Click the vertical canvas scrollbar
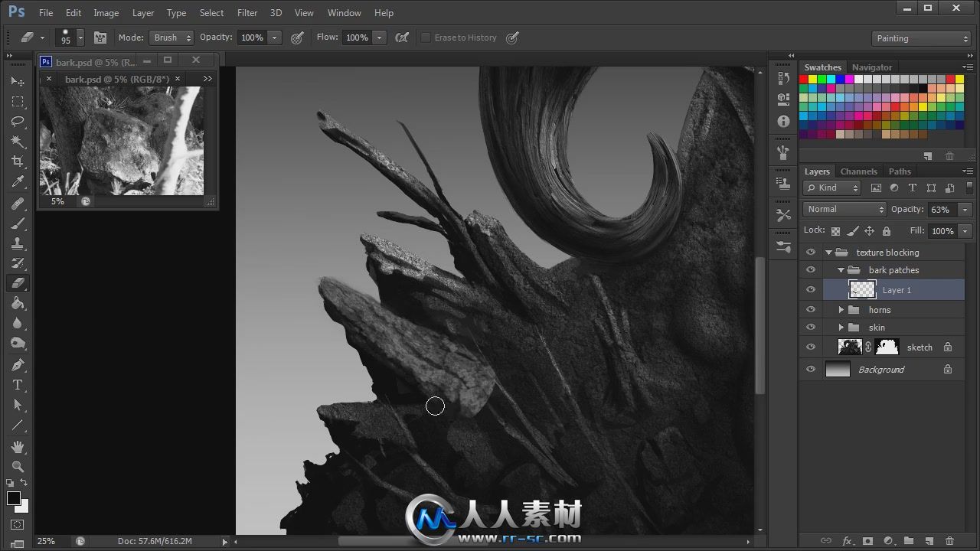 [x=760, y=326]
